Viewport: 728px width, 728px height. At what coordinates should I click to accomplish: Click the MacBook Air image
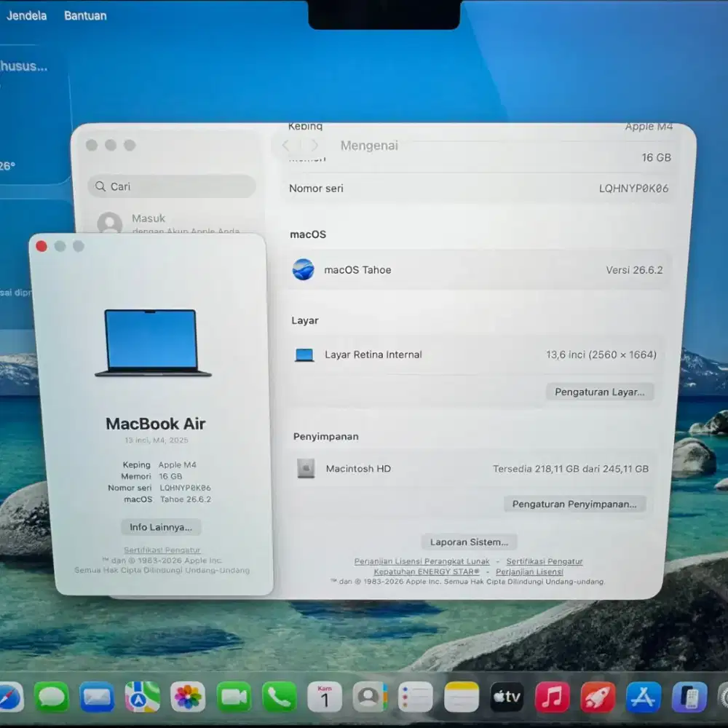pos(153,343)
